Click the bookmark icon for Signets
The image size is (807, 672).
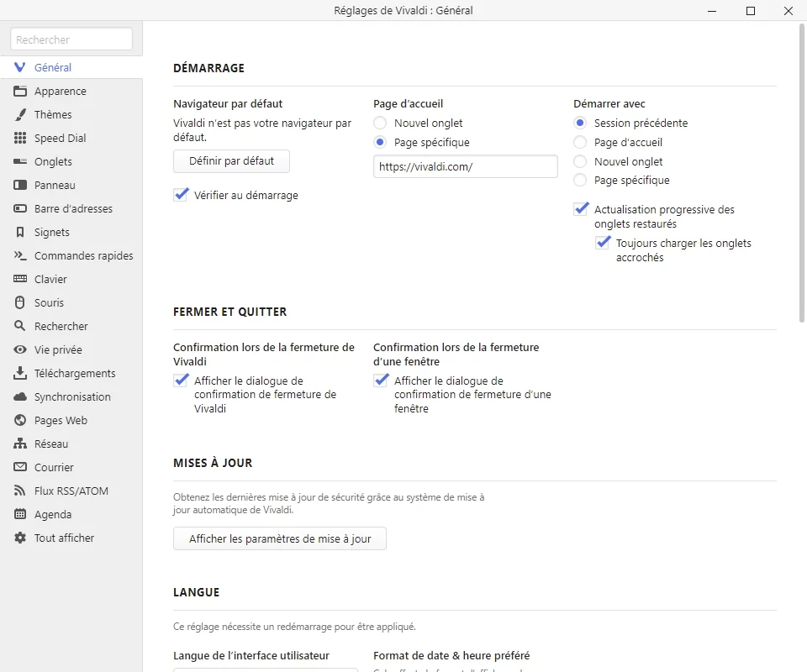(x=19, y=233)
